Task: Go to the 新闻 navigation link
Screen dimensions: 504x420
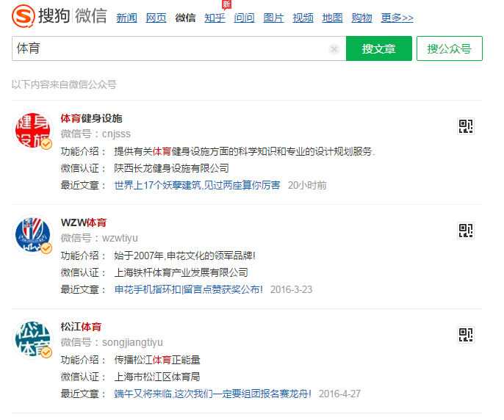Action: coord(126,18)
